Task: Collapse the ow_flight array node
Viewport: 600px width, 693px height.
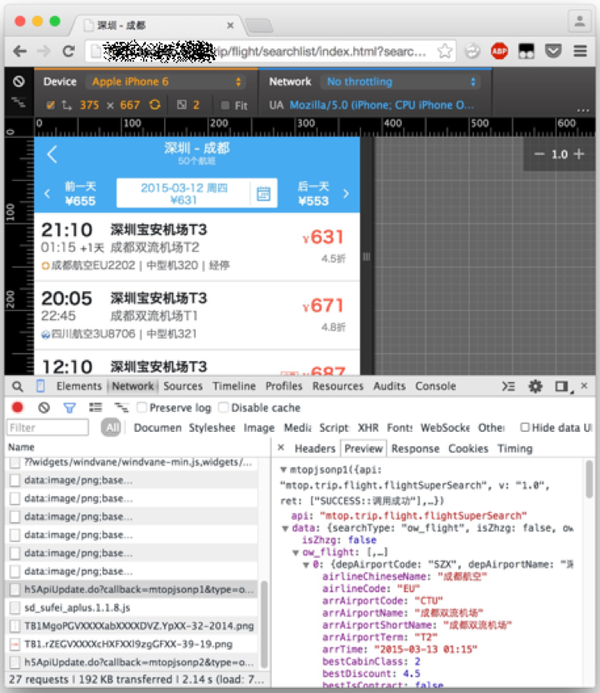Action: (x=296, y=552)
